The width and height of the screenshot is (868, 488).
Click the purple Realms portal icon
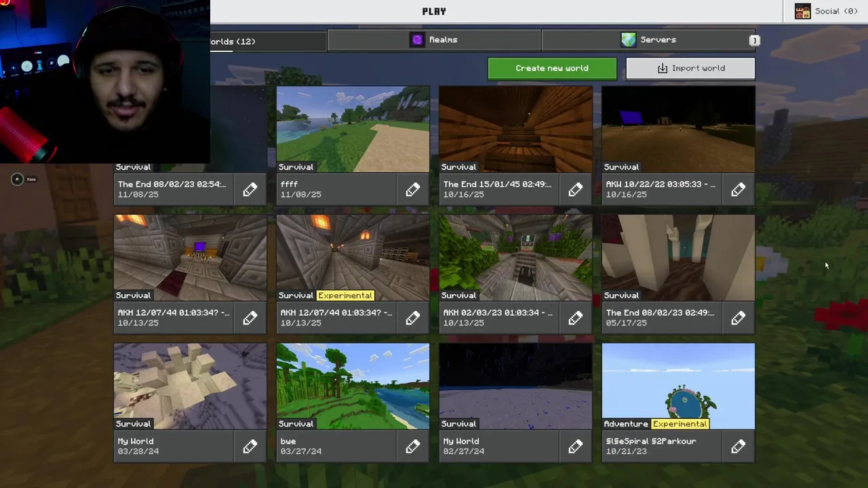pos(418,40)
